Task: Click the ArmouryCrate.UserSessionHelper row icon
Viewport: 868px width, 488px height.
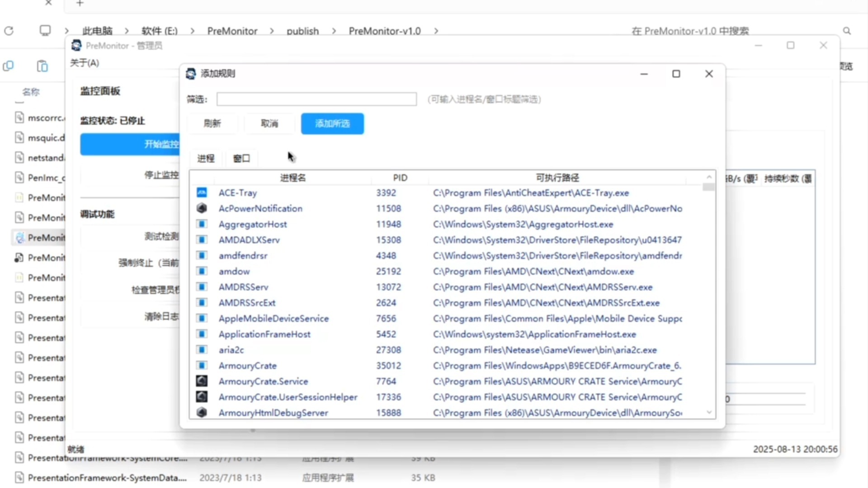Action: pos(202,397)
